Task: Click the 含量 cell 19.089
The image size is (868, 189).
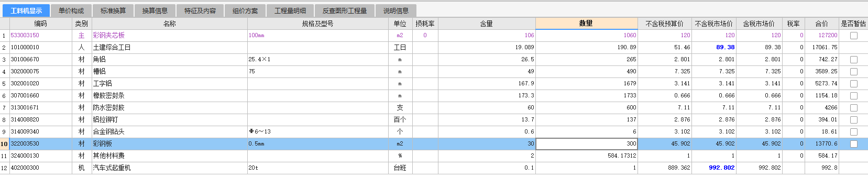Action: tap(487, 48)
